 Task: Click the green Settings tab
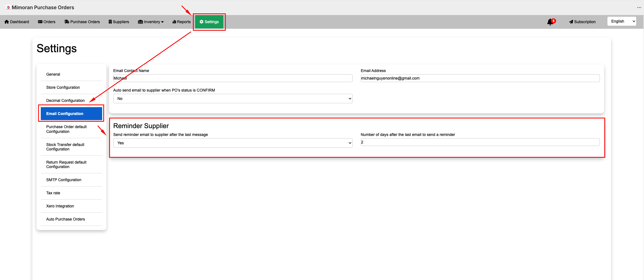pos(209,22)
